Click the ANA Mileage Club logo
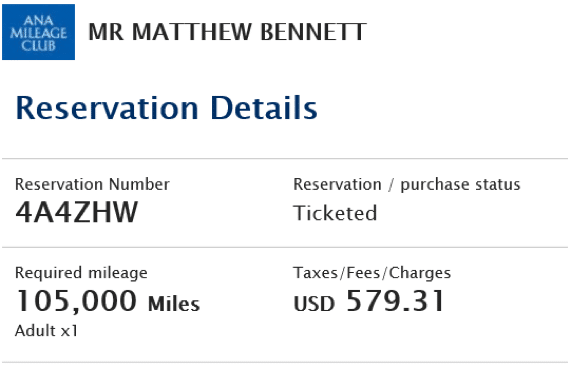The image size is (571, 370). pos(38,32)
